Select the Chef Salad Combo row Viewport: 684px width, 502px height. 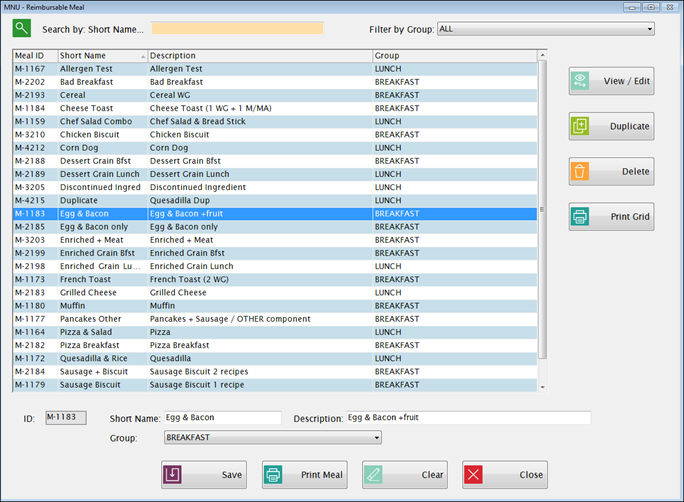[275, 121]
